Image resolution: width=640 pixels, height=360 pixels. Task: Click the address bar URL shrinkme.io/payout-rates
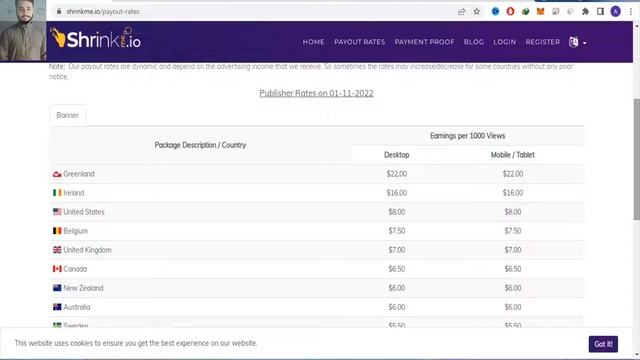click(103, 11)
